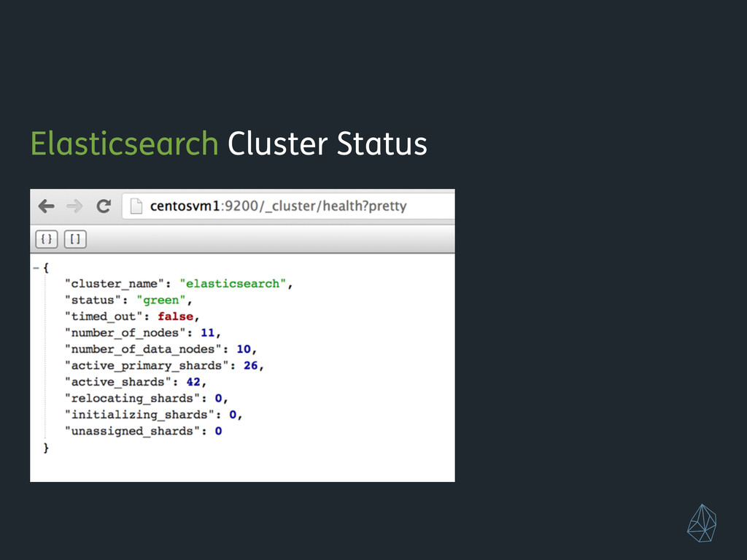Select the "active_shards" key
This screenshot has width=747, height=560.
[118, 382]
